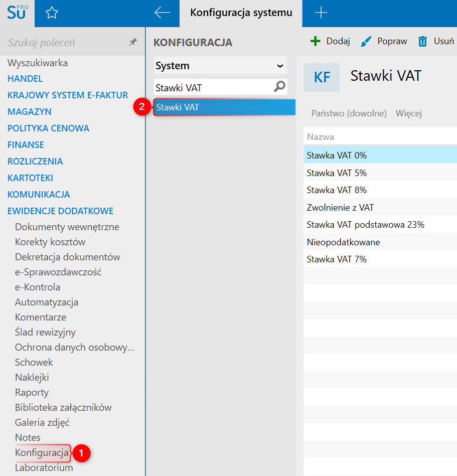Pin the command search panel
Screen dimensions: 457x476
coord(133,43)
